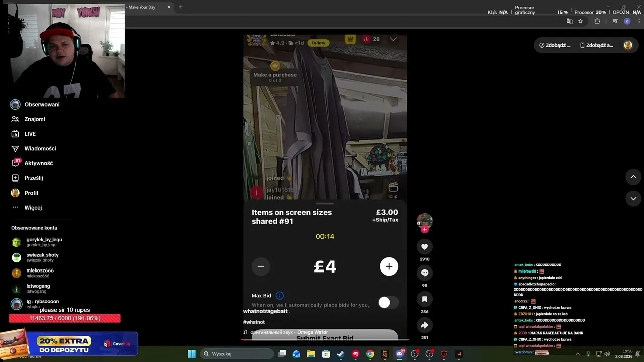
Task: Toggle the Max Bid switch
Action: [388, 302]
